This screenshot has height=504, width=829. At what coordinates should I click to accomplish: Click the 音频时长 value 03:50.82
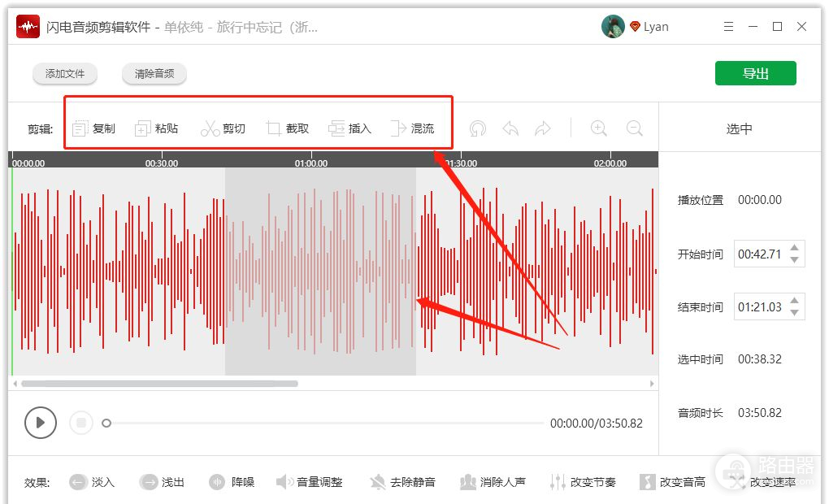(760, 412)
